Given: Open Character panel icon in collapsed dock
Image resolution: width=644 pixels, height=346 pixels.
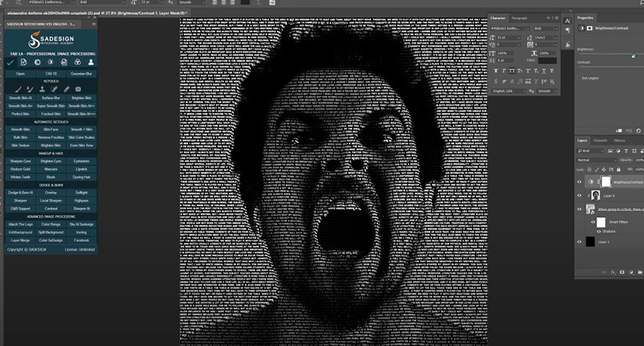Looking at the screenshot, I should tap(567, 21).
